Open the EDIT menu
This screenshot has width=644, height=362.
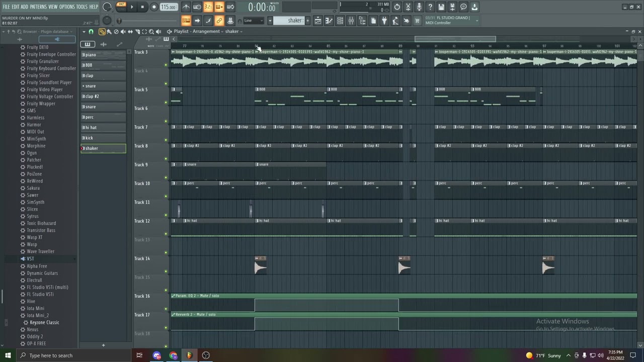(15, 7)
